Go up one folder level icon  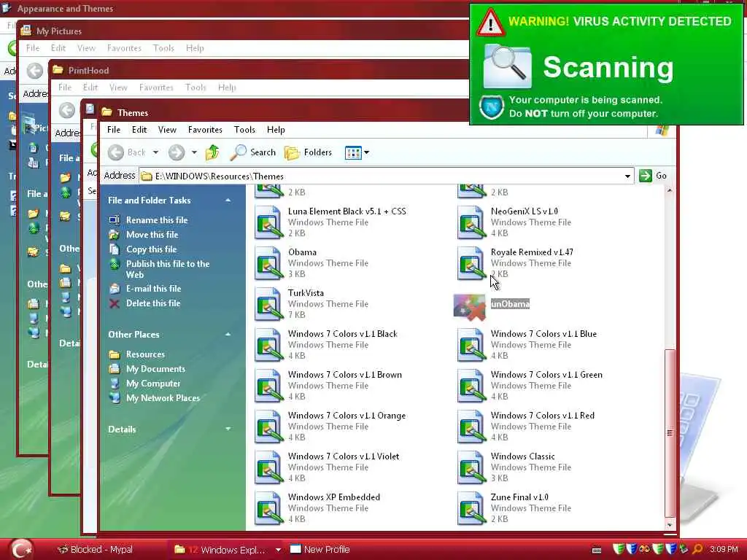(212, 152)
